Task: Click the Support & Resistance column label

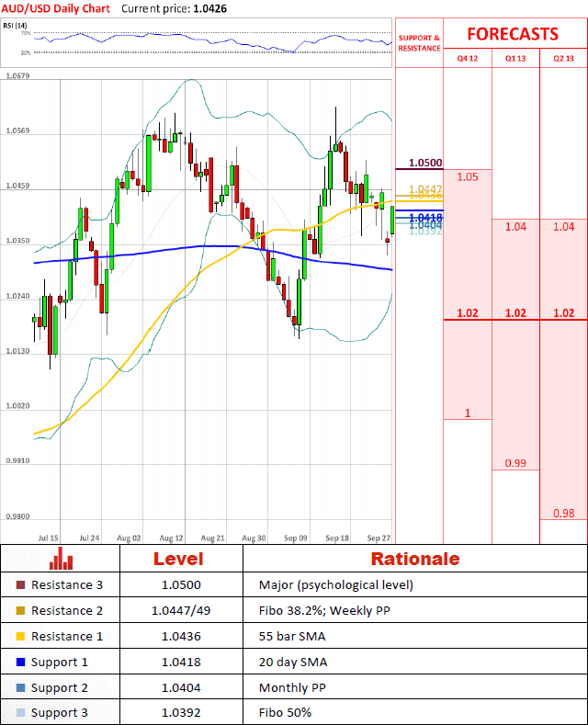Action: (x=419, y=42)
